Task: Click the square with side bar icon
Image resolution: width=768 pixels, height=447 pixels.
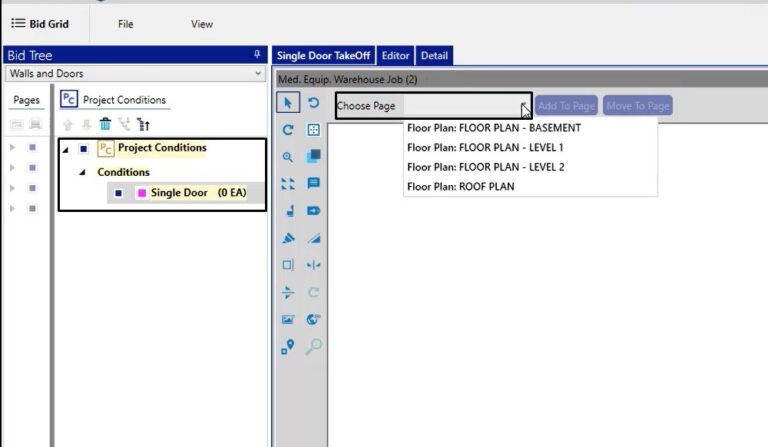Action: pyautogui.click(x=288, y=265)
